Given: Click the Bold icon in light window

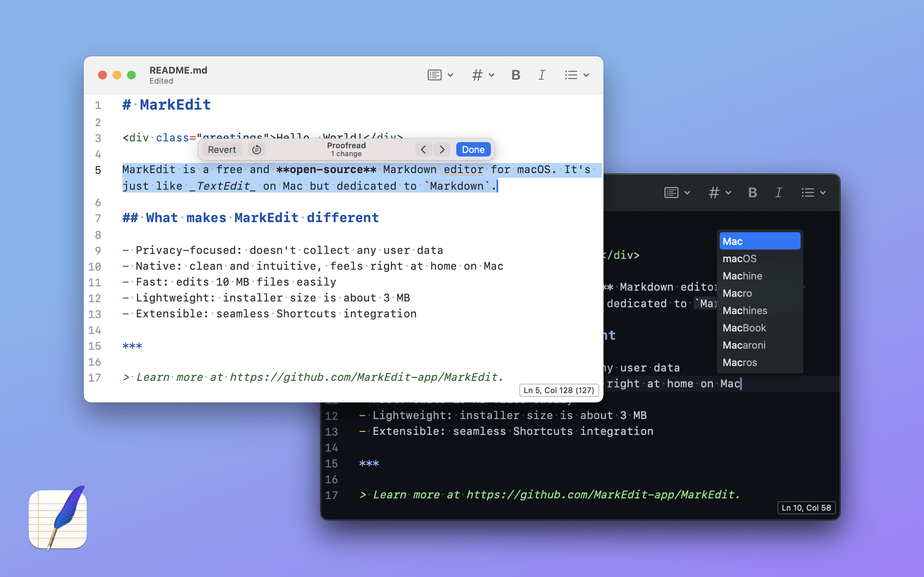Looking at the screenshot, I should coord(516,75).
